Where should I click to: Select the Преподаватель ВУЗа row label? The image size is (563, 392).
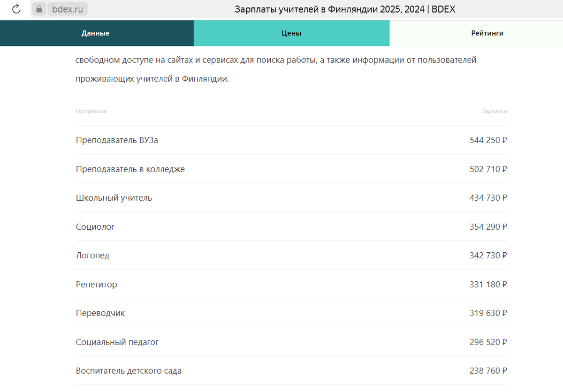click(x=117, y=140)
